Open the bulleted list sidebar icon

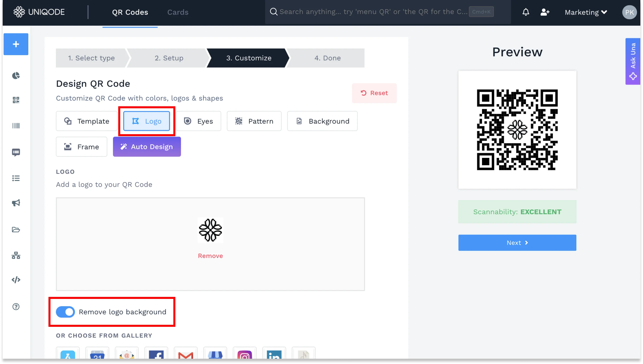pos(16,178)
